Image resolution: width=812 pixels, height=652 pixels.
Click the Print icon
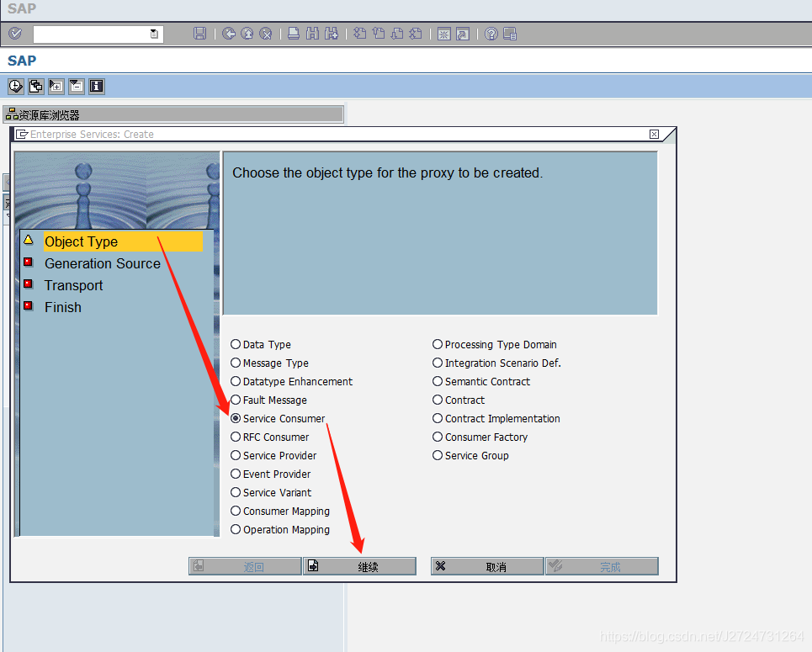[x=294, y=34]
